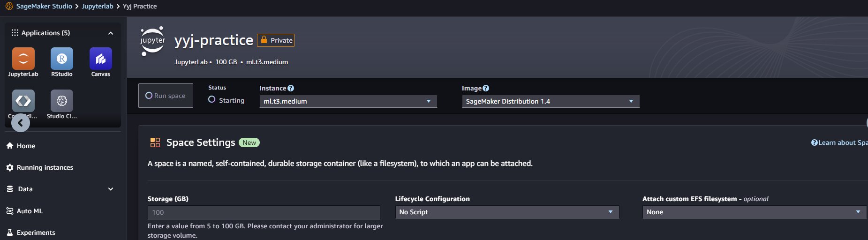The height and width of the screenshot is (240, 868).
Task: Open the RStudio application icon
Action: pos(62,59)
